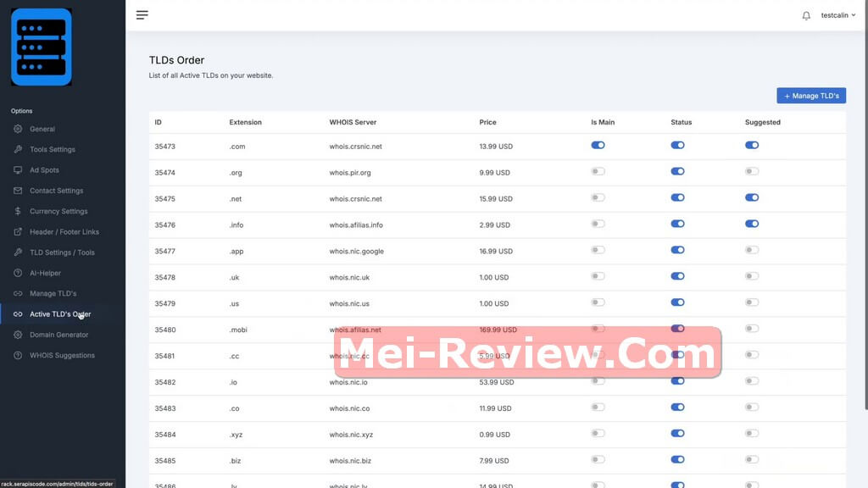Click the hamburger menu icon
This screenshot has width=868, height=488.
[x=142, y=15]
